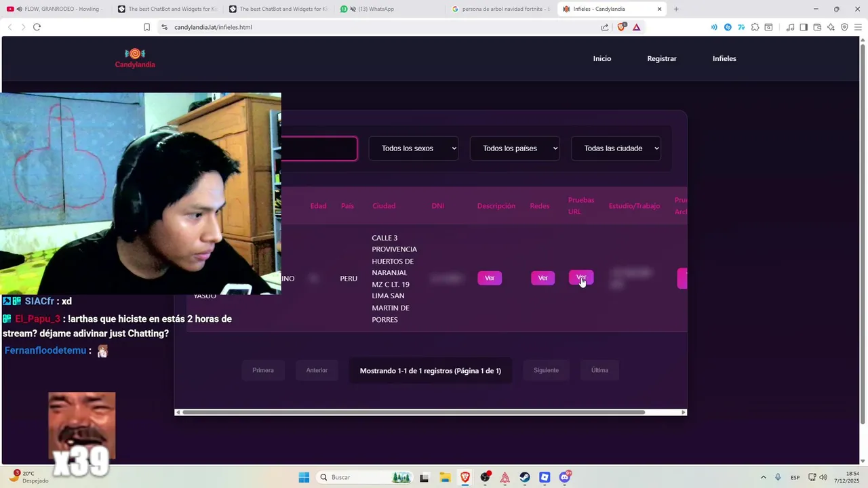Open the 'Todos los países' dropdown
This screenshot has height=488, width=868.
tap(515, 148)
